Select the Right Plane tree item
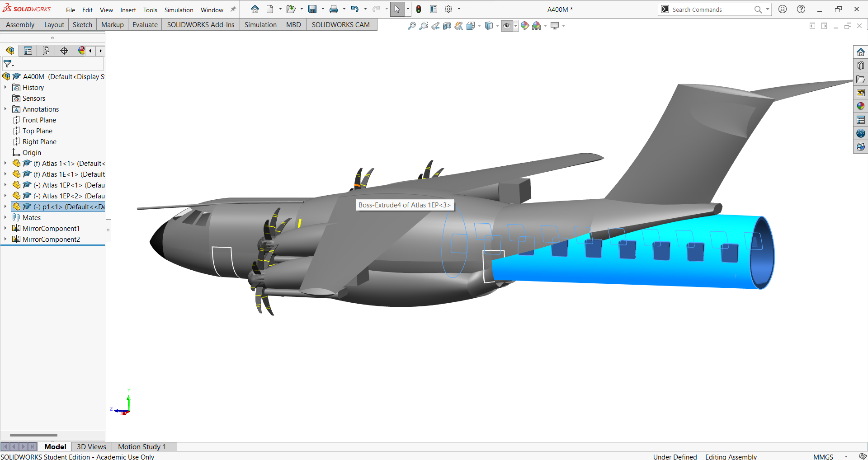Image resolution: width=868 pixels, height=460 pixels. coord(39,141)
